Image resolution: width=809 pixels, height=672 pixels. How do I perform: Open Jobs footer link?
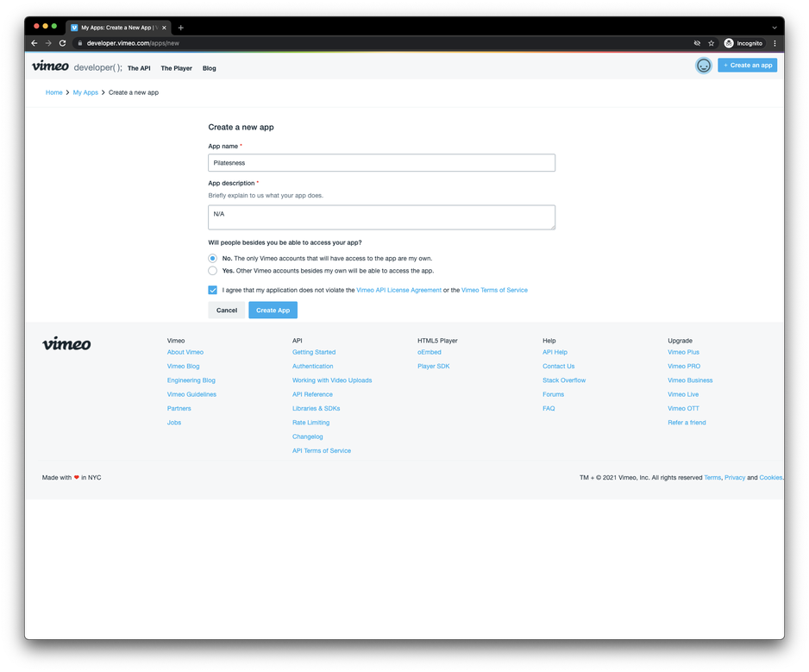(x=174, y=422)
